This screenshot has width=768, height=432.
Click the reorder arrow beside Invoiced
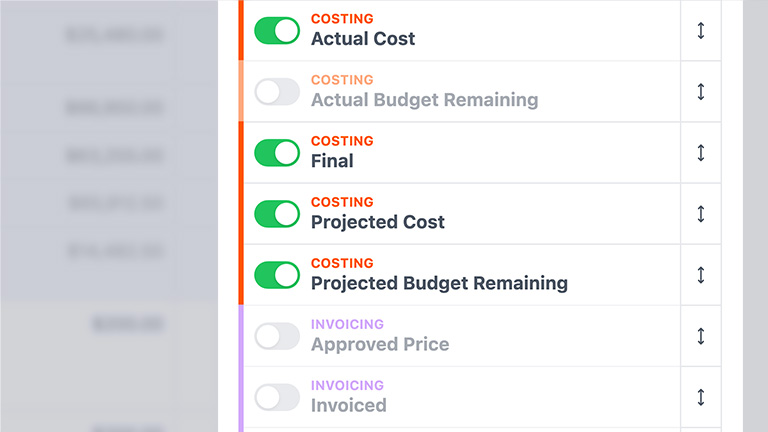coord(701,397)
